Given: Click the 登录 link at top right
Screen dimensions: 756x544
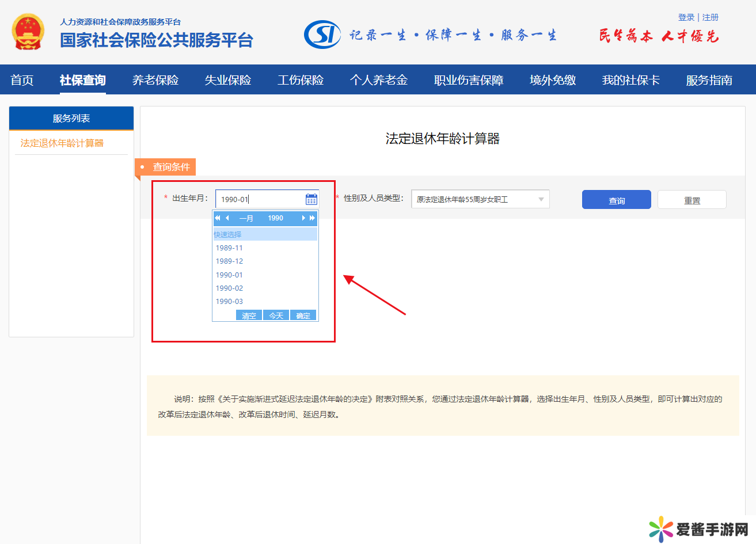Looking at the screenshot, I should 686,17.
